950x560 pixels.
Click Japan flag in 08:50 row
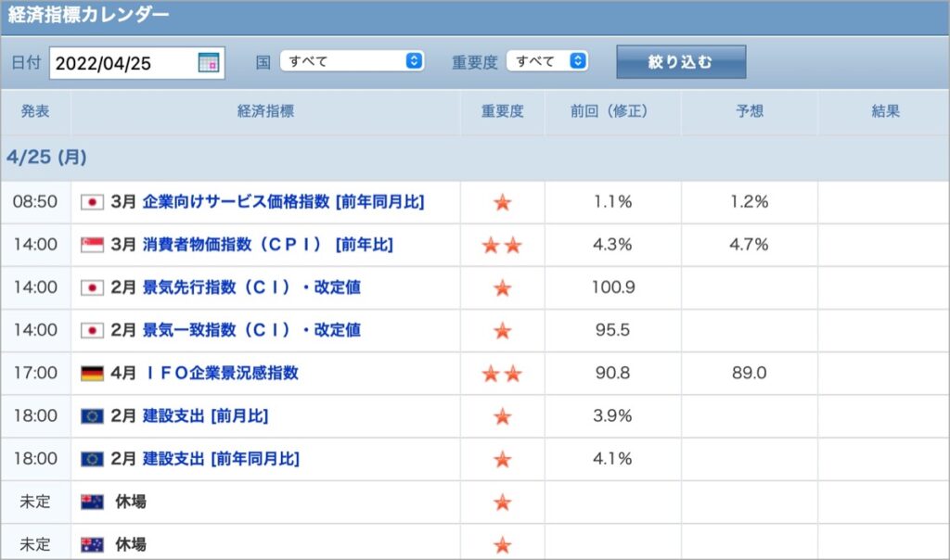[x=92, y=202]
